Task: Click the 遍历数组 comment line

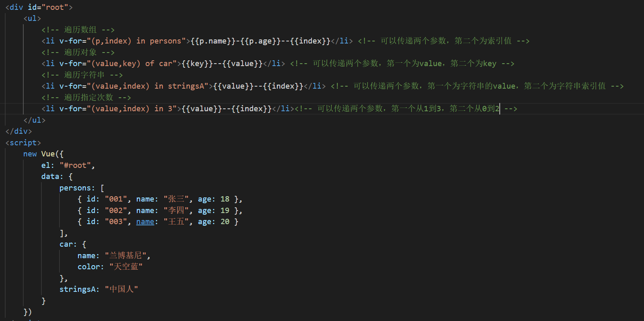Action: (78, 30)
